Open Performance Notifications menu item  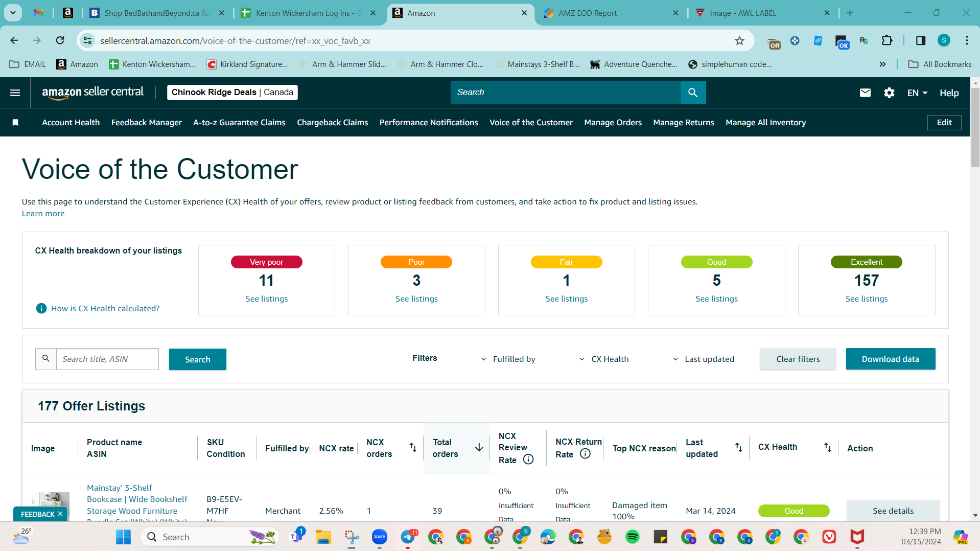pyautogui.click(x=429, y=123)
